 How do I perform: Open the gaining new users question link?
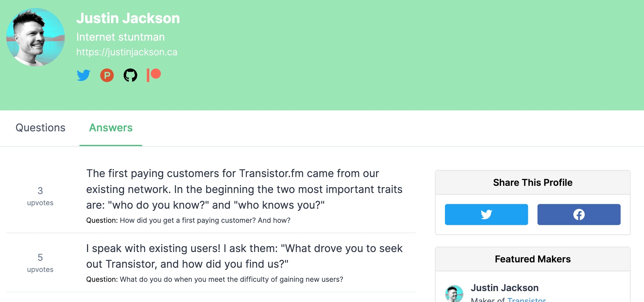pos(232,279)
